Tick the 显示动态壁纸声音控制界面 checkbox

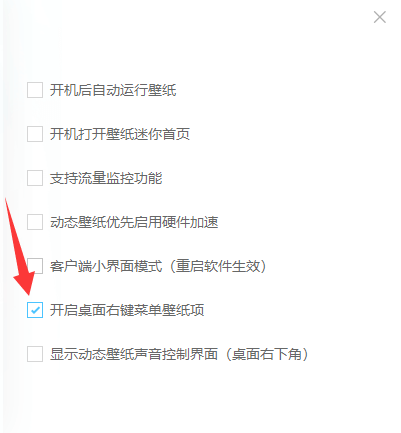coord(35,354)
